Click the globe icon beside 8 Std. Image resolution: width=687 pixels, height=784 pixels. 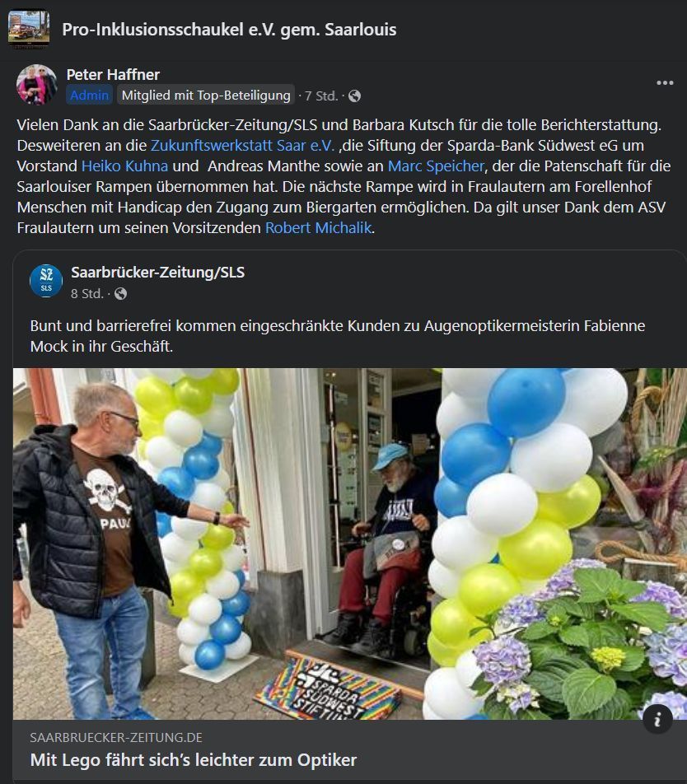point(120,293)
